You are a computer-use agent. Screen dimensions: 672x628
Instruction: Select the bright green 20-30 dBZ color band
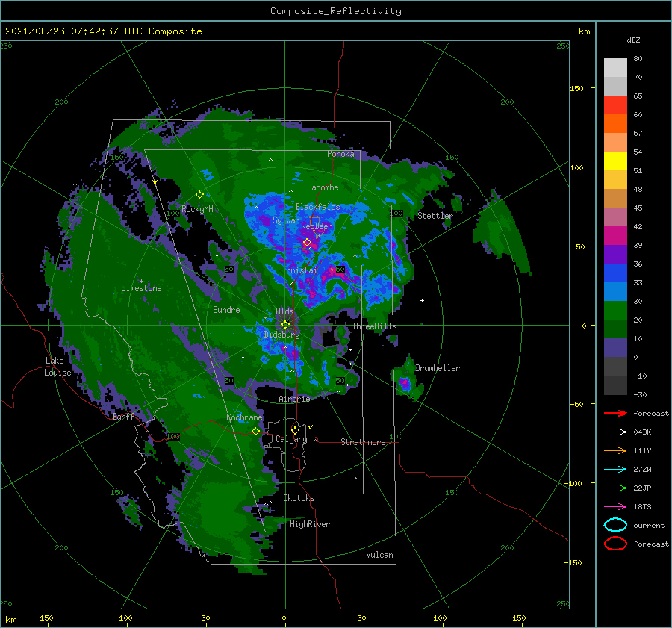click(615, 311)
